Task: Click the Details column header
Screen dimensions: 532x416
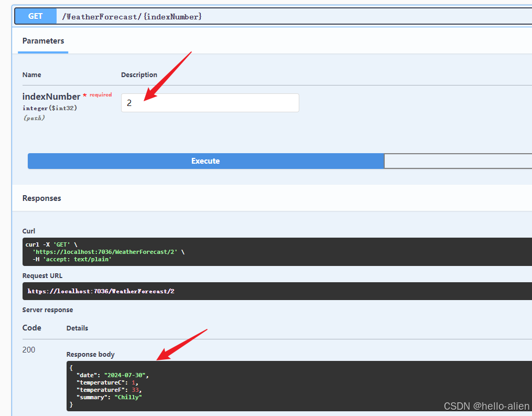Action: click(x=77, y=328)
